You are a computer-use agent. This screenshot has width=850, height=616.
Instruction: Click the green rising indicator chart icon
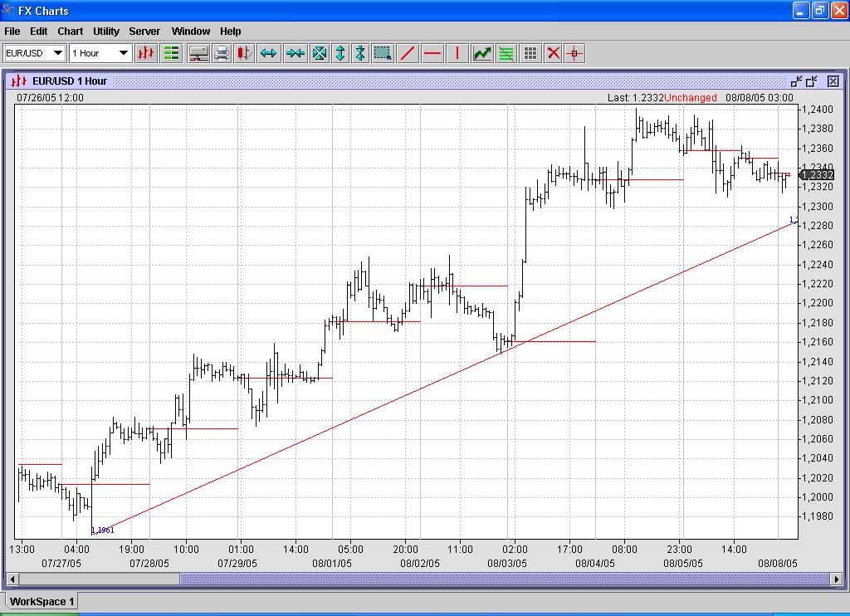click(482, 53)
